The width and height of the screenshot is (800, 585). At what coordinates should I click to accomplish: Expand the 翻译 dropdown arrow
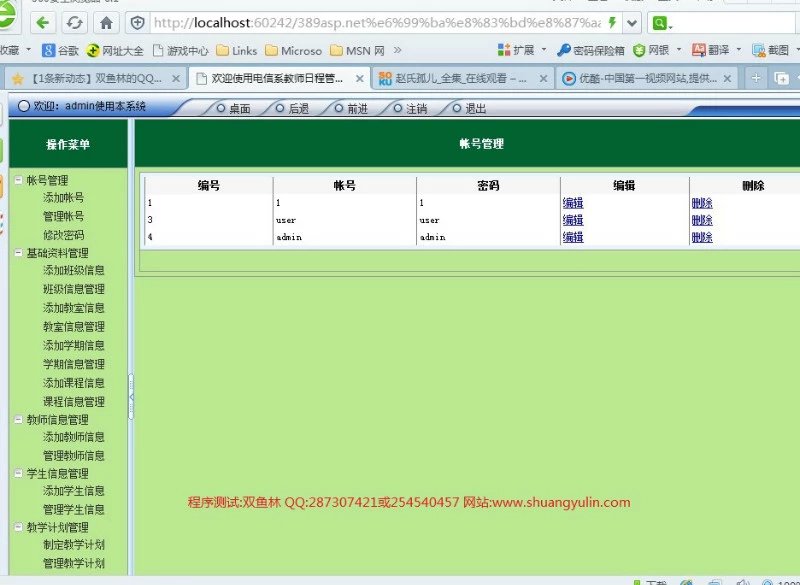(739, 49)
